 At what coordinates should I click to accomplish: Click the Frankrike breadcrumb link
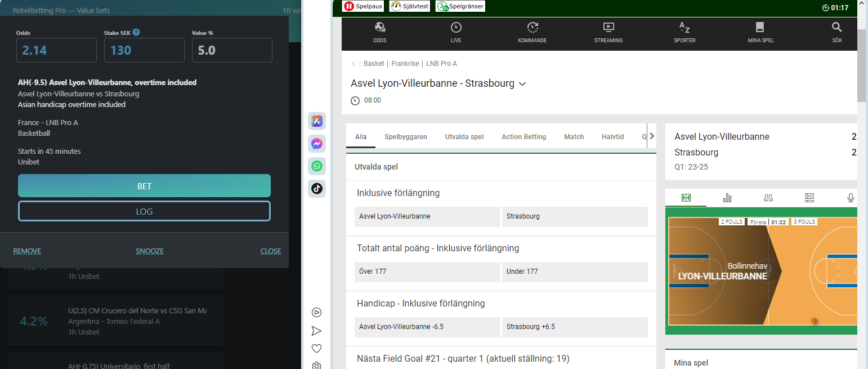405,64
